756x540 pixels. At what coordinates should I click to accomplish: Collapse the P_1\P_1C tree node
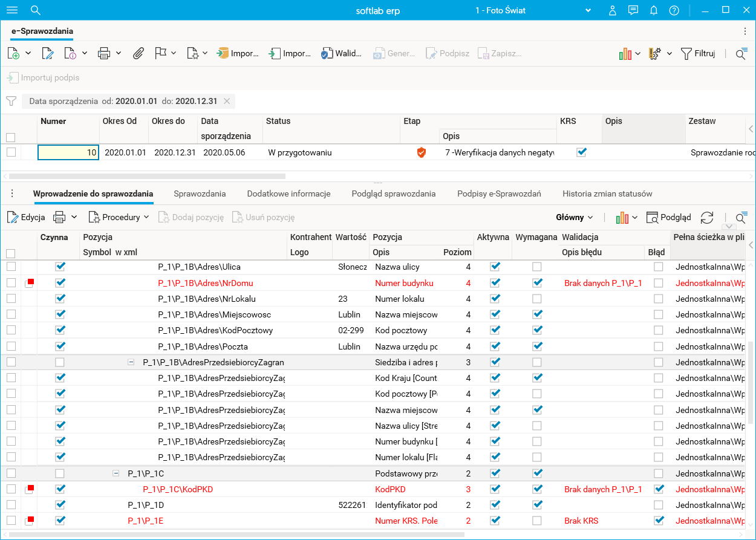[x=116, y=473]
